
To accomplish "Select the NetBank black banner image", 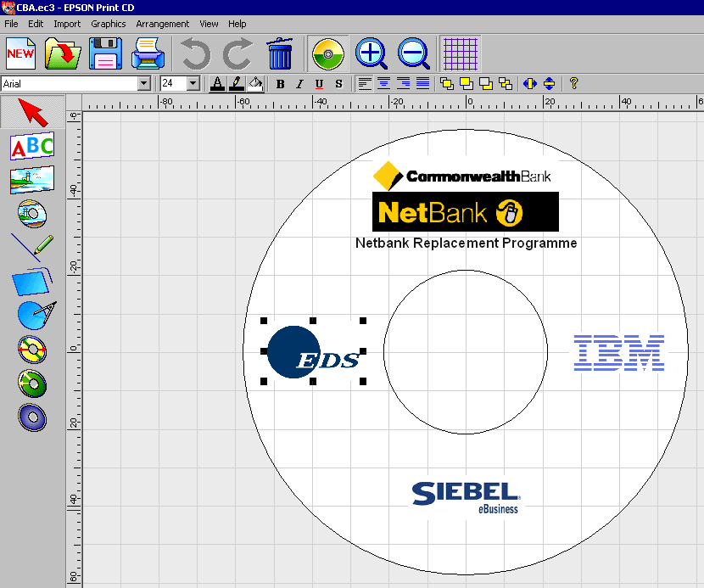I will click(x=466, y=211).
